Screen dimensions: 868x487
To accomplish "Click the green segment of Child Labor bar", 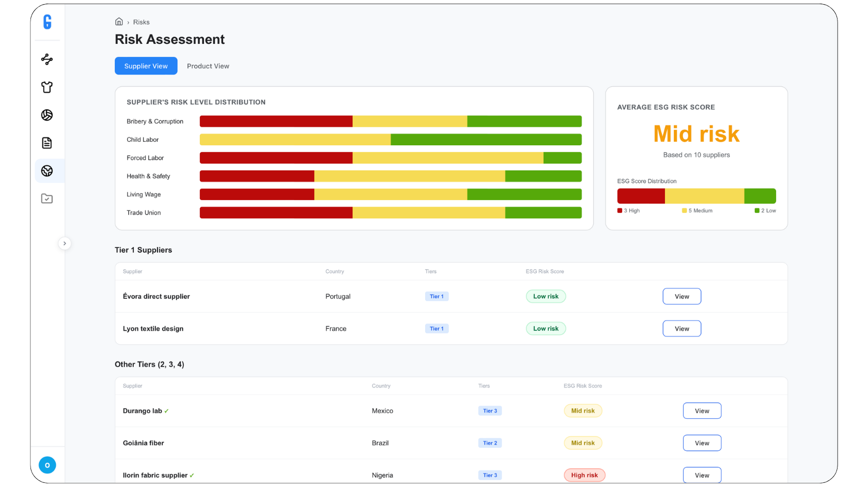I will coord(486,140).
